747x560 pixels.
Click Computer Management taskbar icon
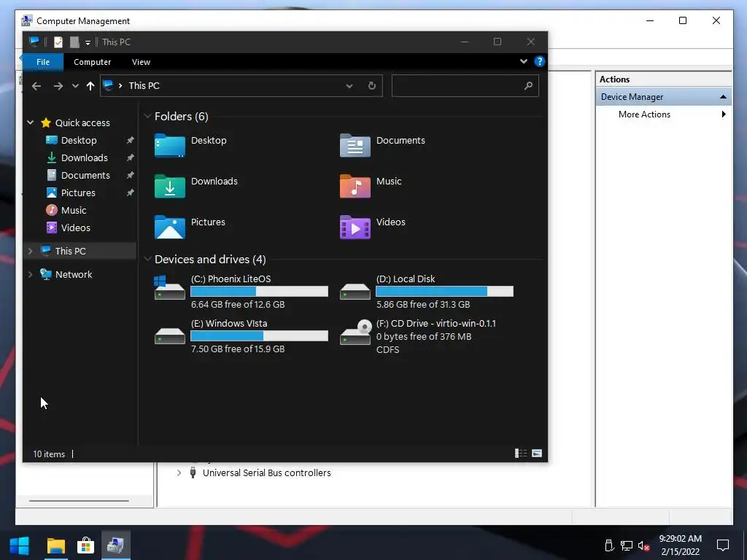click(x=115, y=545)
